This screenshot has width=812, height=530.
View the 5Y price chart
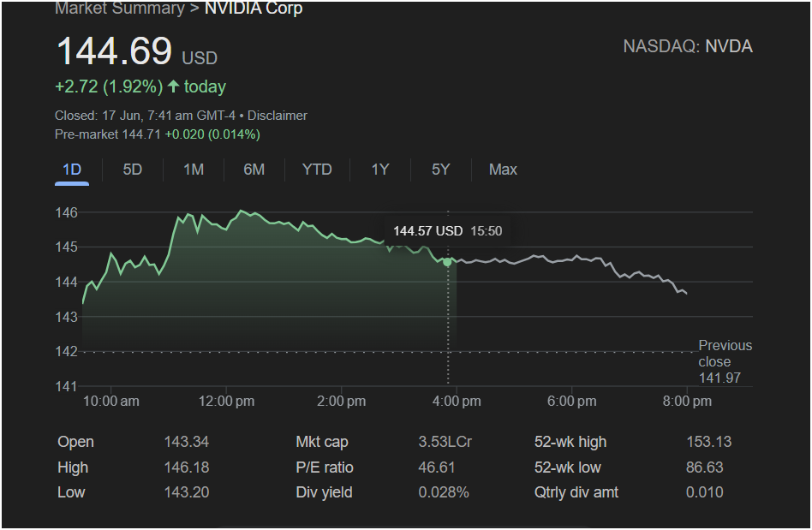(441, 170)
